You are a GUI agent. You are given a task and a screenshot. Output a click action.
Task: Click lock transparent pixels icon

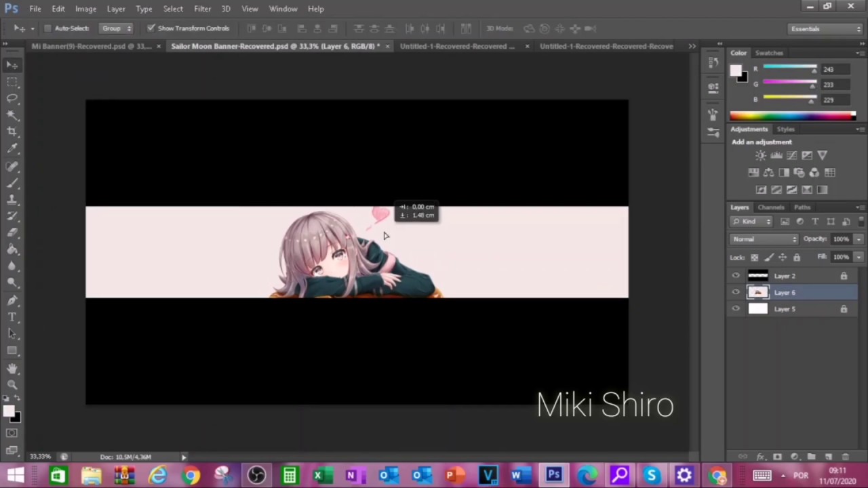pos(754,258)
